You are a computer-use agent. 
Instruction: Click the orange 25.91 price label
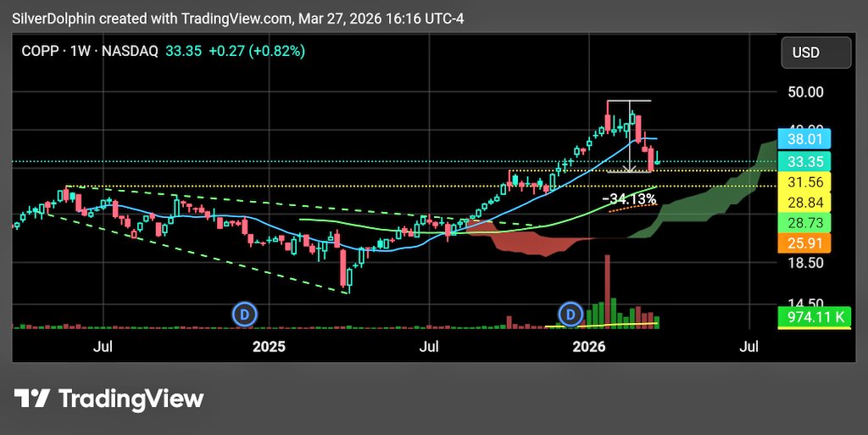point(804,243)
